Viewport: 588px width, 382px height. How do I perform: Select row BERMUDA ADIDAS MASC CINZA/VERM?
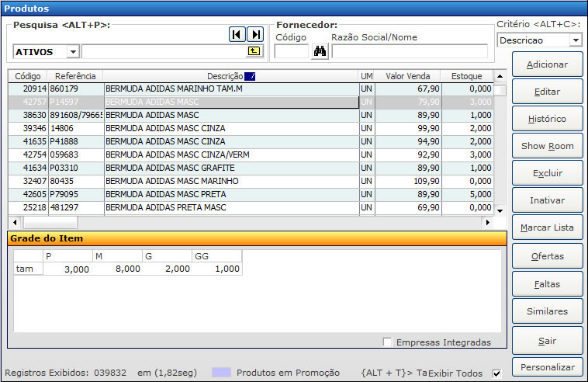pyautogui.click(x=251, y=155)
